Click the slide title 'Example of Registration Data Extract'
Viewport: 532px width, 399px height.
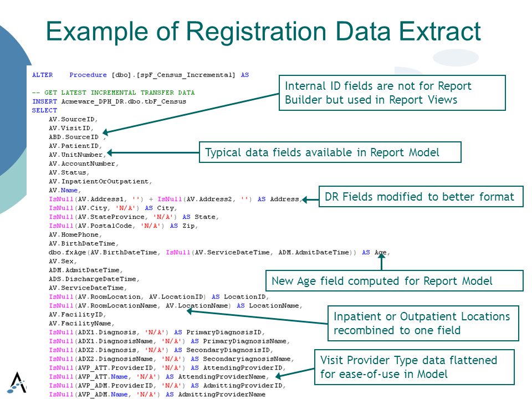pos(263,32)
